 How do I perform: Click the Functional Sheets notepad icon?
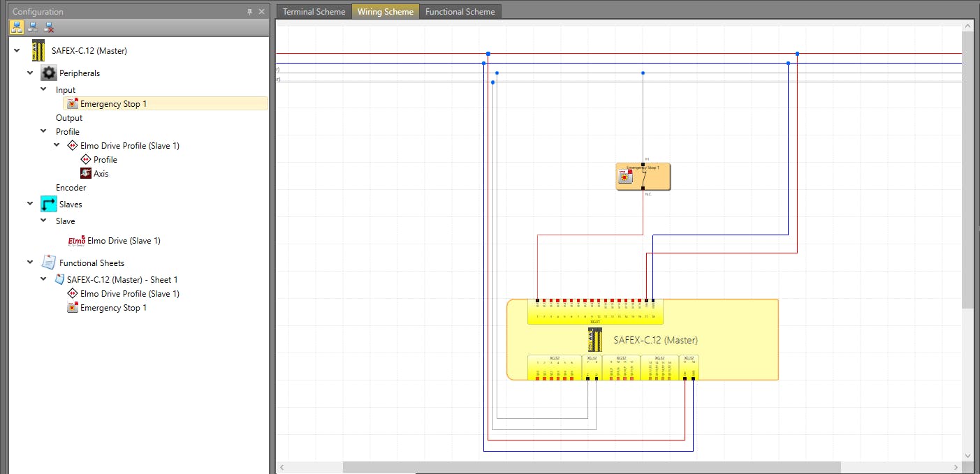(x=49, y=263)
